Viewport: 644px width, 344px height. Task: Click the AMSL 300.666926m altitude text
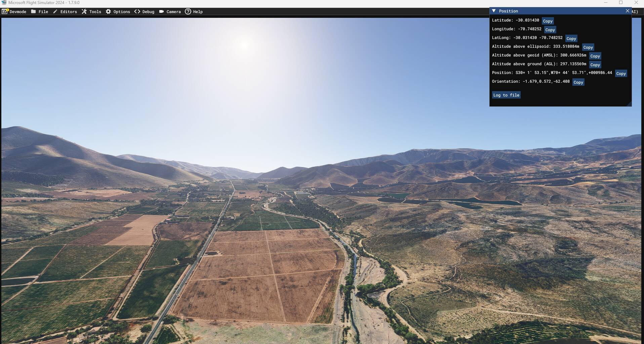click(x=539, y=55)
